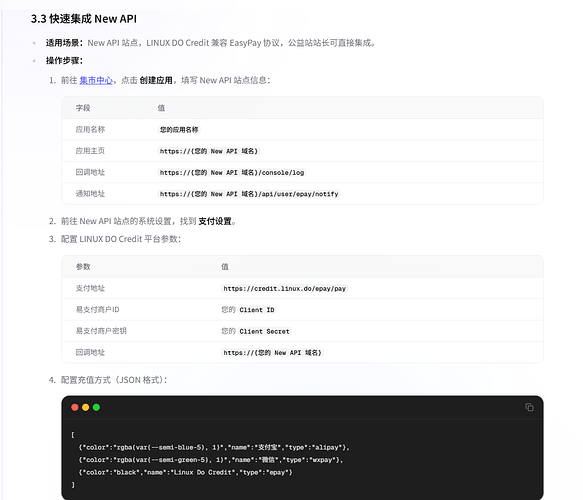Click the console/log callback URL value
Viewport: 583px width, 500px height.
click(x=232, y=172)
